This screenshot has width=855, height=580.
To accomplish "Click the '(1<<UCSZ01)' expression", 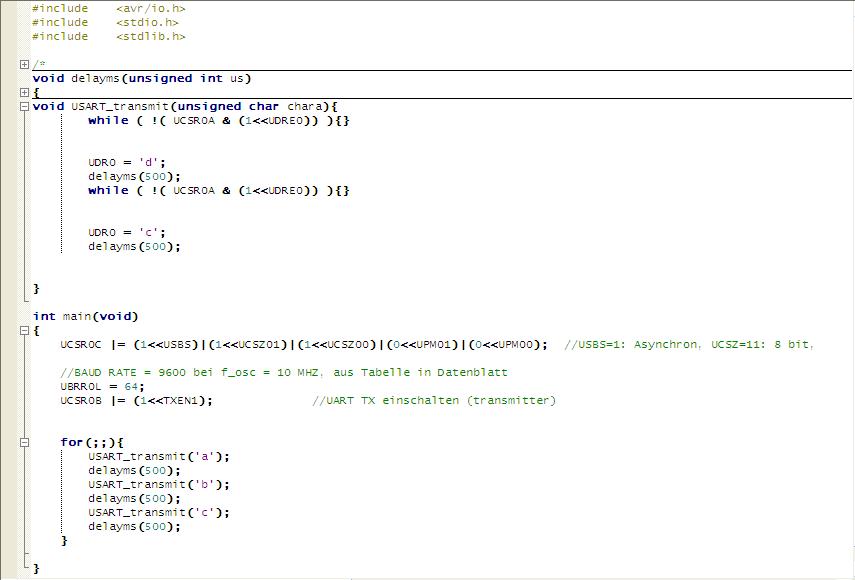I will (x=248, y=345).
